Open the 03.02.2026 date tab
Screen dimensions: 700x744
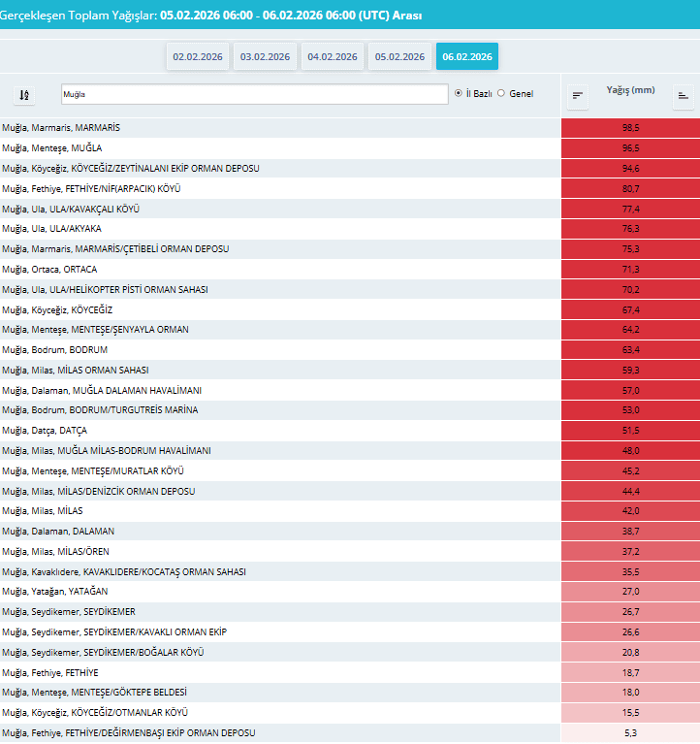(266, 57)
